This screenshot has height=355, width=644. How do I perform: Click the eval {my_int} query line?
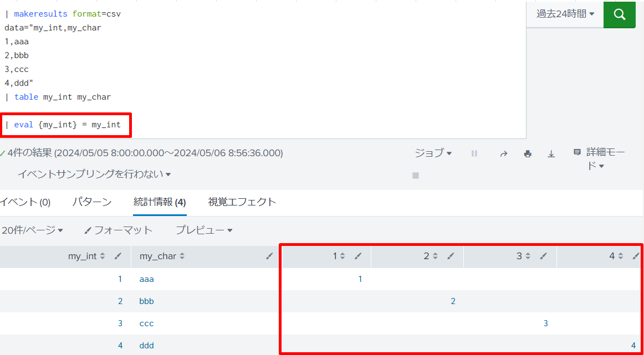click(63, 125)
